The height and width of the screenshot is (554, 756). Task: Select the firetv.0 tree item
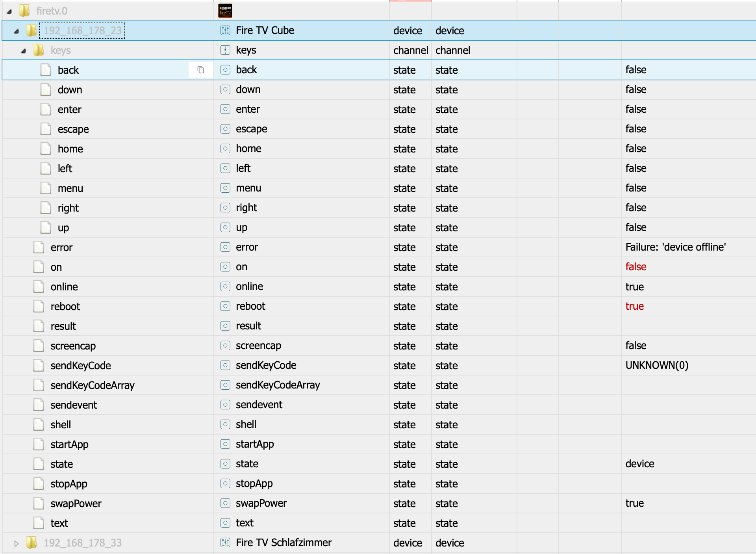[x=52, y=11]
